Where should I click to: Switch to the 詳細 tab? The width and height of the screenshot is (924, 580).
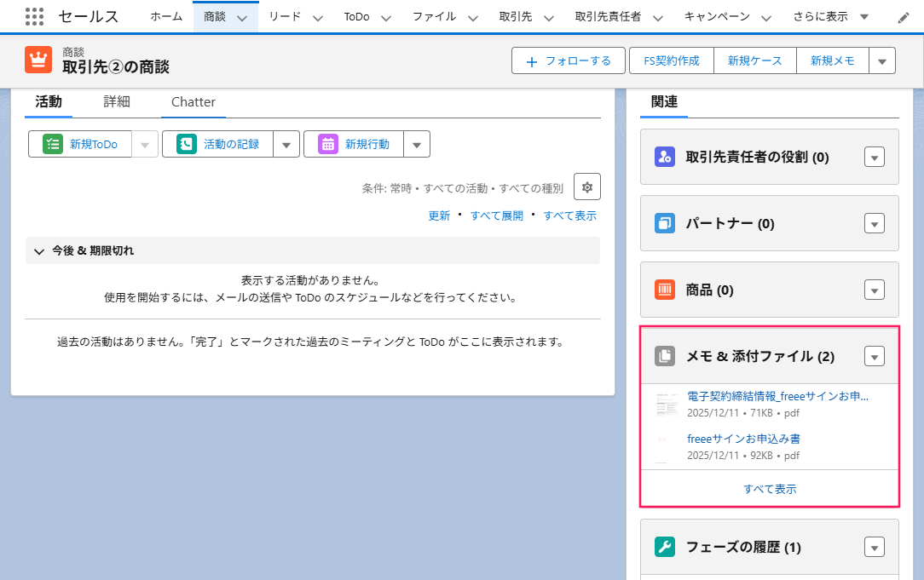click(117, 102)
